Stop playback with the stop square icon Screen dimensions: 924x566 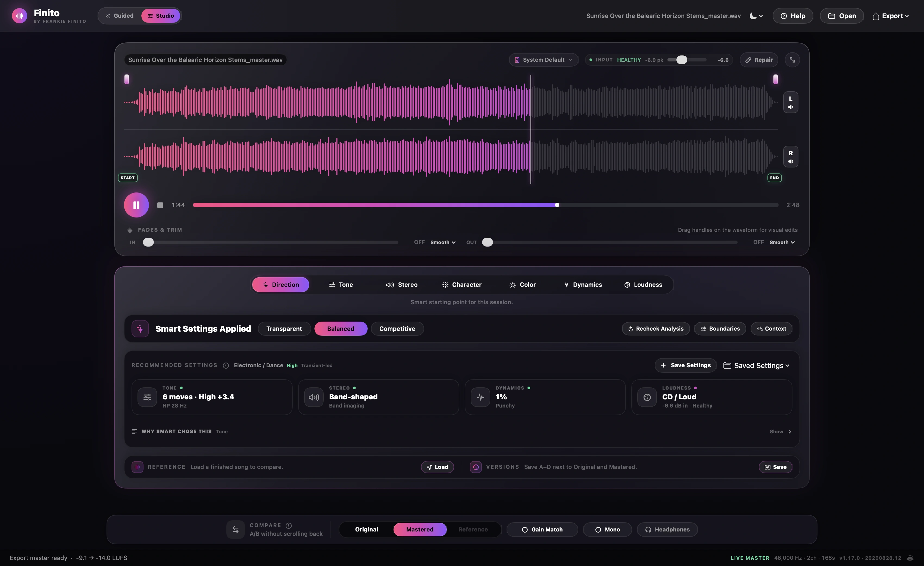point(160,205)
